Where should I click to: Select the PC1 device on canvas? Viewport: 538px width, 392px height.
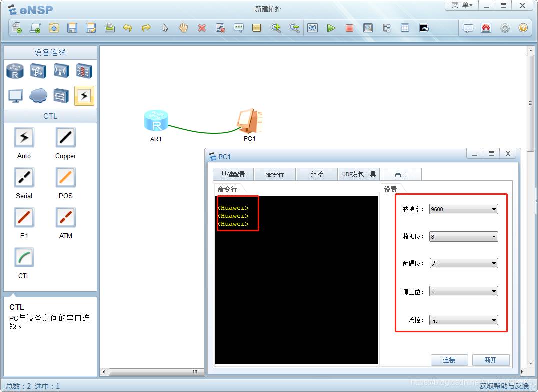point(250,121)
